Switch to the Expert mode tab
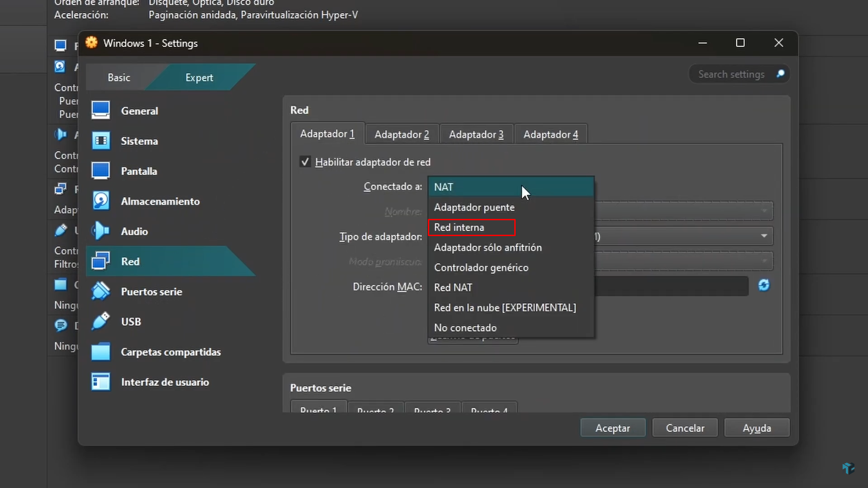 pos(199,77)
